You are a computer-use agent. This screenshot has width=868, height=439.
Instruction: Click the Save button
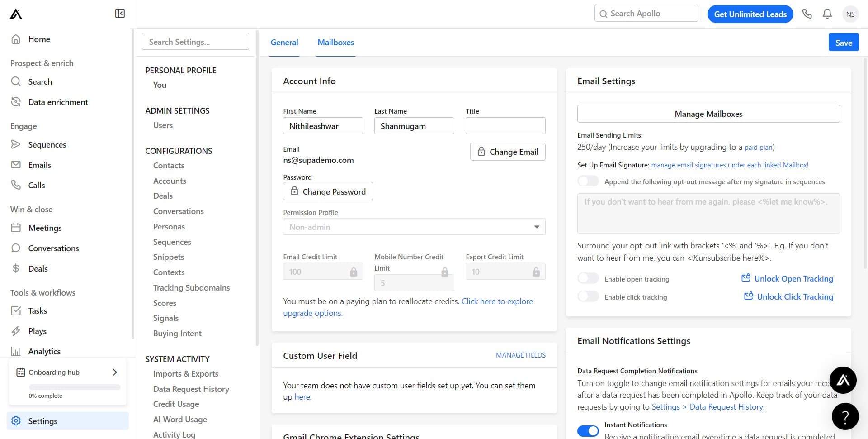pos(844,42)
